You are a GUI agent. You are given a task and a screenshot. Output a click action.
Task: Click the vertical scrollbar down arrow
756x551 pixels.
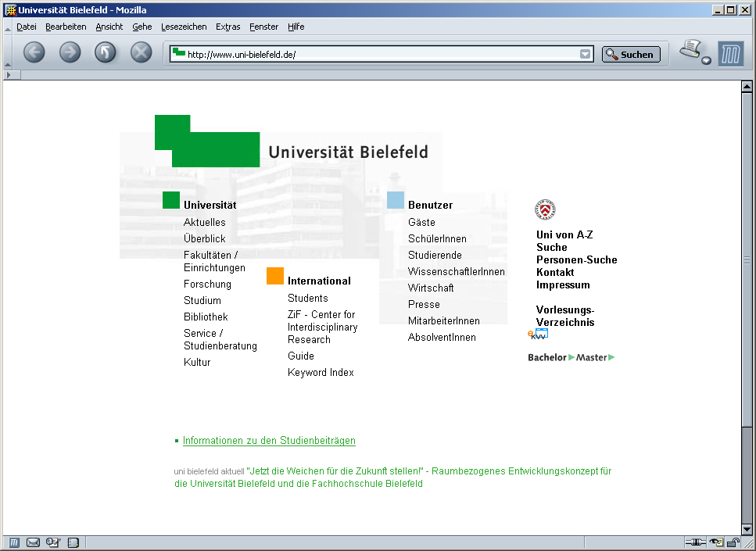click(x=747, y=529)
